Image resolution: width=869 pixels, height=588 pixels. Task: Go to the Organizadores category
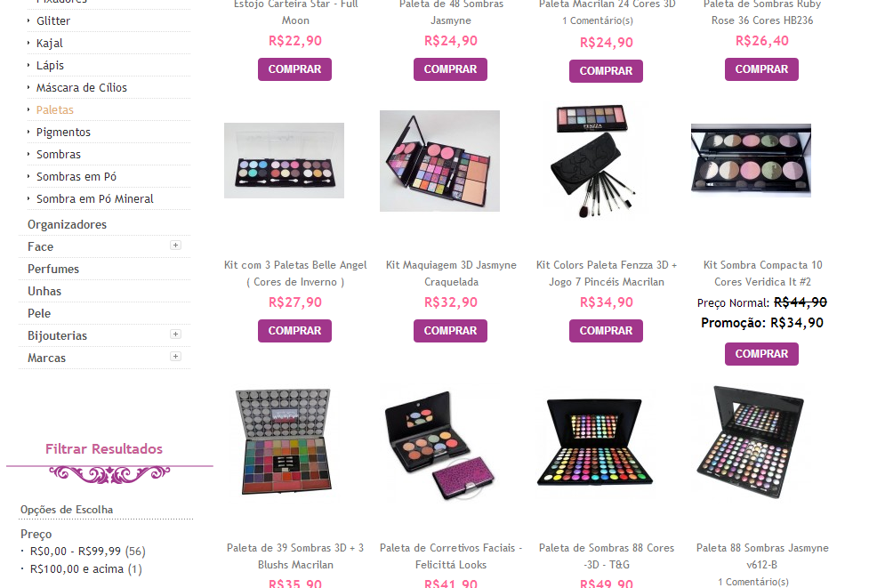click(67, 224)
